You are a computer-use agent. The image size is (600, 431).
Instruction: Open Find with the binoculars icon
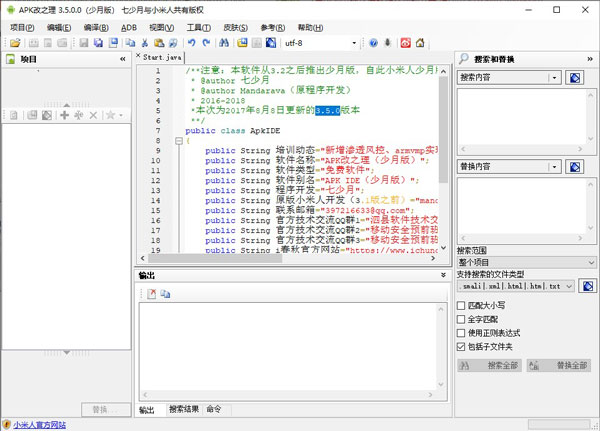point(224,43)
